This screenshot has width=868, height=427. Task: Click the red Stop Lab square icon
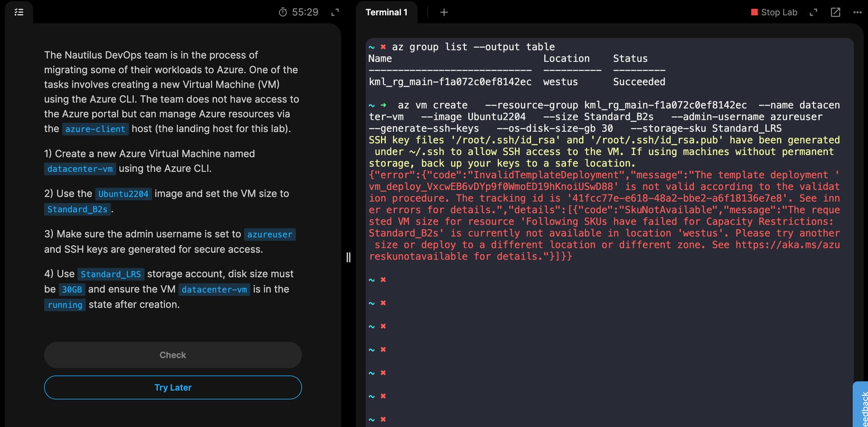point(754,12)
